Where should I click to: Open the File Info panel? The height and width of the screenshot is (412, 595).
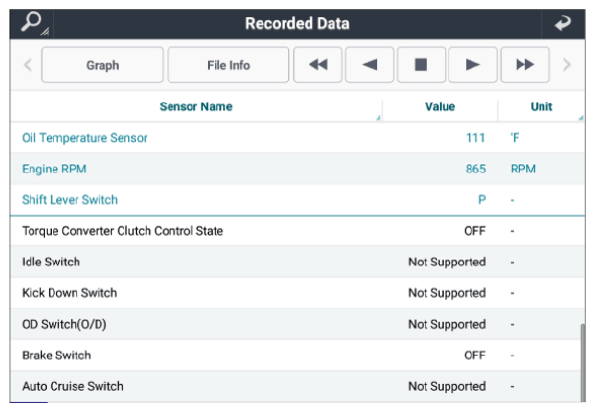[x=228, y=65]
